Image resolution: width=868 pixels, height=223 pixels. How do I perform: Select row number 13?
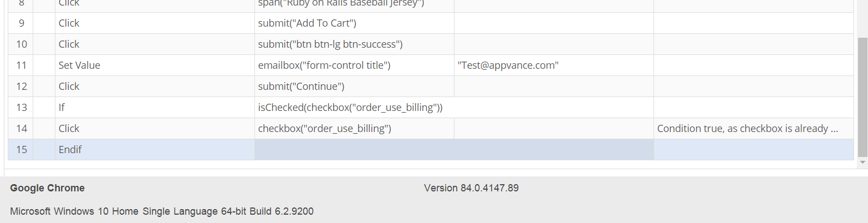(21, 107)
